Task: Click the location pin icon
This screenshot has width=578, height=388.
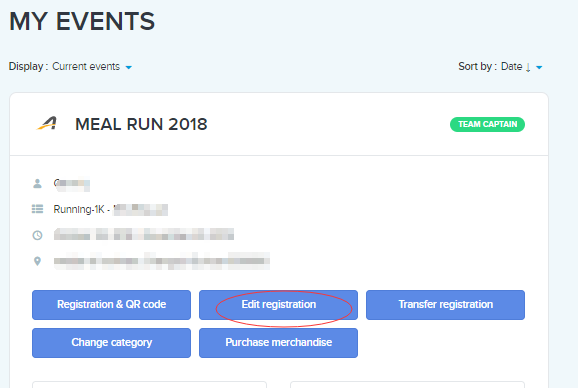Action: tap(37, 261)
